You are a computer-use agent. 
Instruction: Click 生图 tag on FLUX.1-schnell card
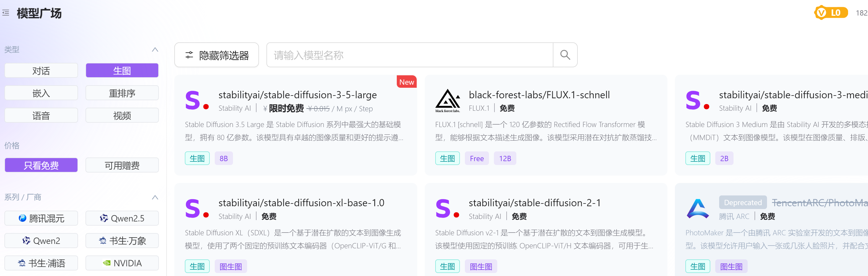tap(447, 158)
